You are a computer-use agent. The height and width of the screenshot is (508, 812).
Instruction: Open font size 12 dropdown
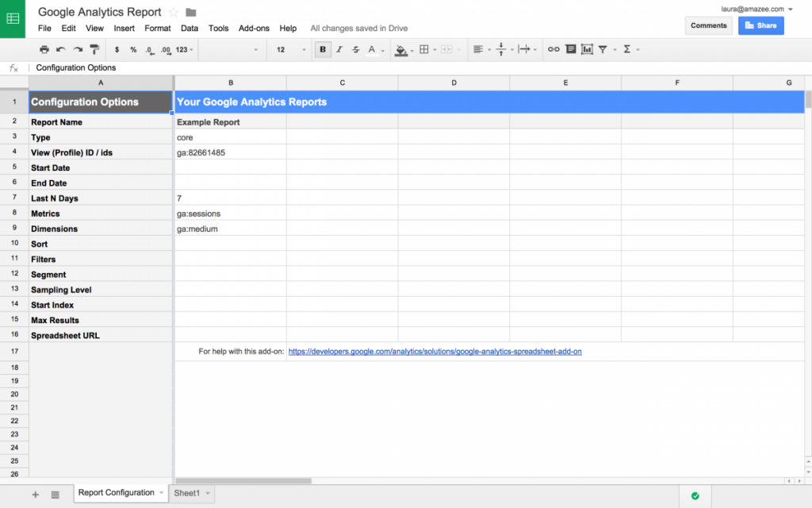290,49
